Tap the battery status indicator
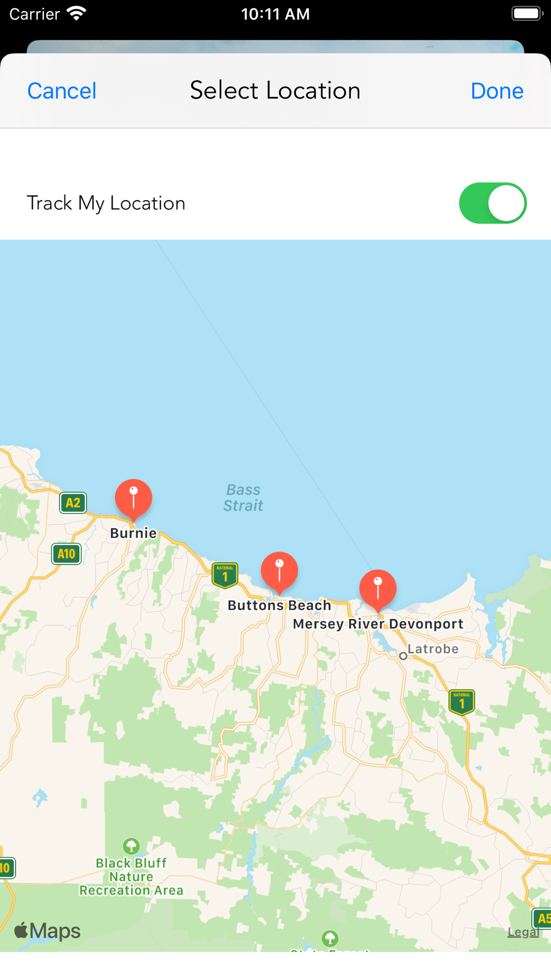This screenshot has height=980, width=551. click(527, 13)
